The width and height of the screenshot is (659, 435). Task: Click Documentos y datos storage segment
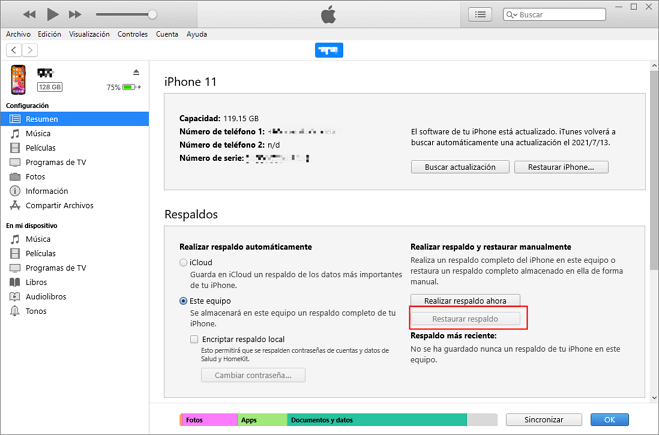pos(377,419)
